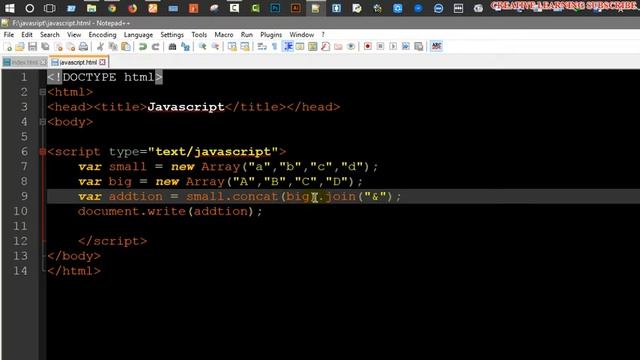Screen dimensions: 640x360
Task: Toggle the file Monitoring eye icon
Action: [x=351, y=47]
